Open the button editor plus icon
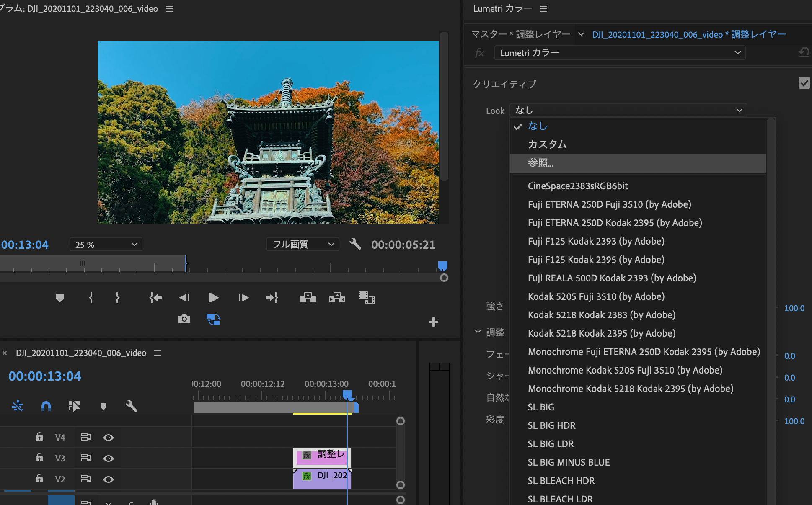 click(x=434, y=322)
